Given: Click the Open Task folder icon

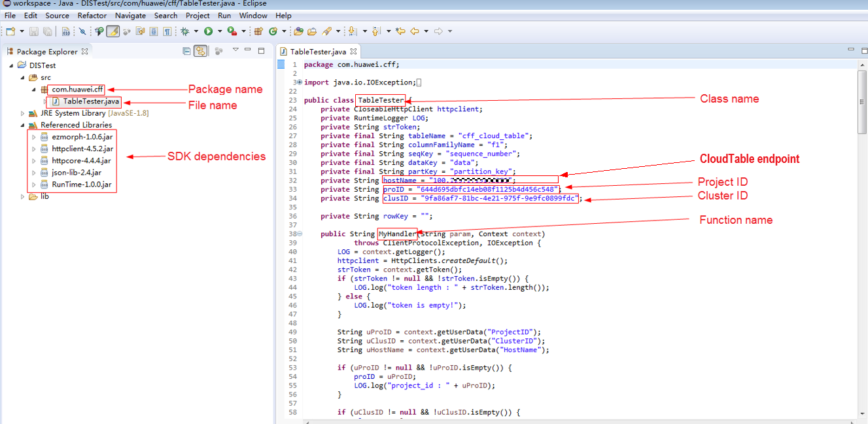Looking at the screenshot, I should 312,31.
